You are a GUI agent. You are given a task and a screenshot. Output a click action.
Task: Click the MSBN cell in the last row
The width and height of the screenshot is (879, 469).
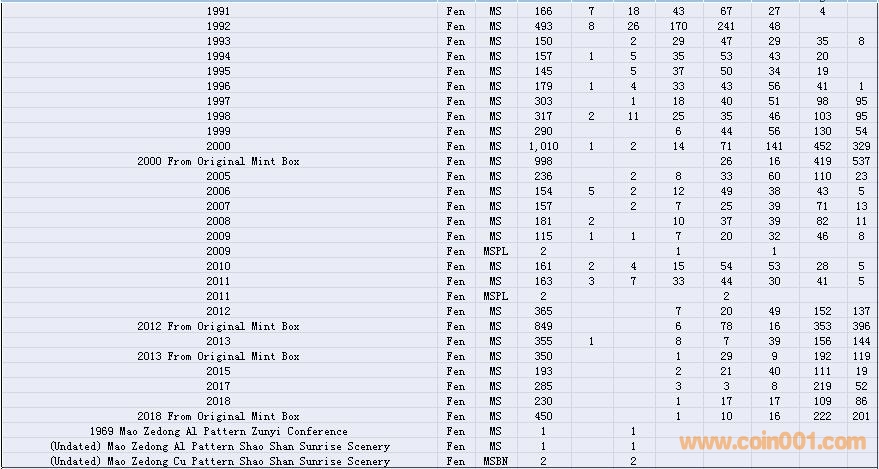pyautogui.click(x=496, y=462)
